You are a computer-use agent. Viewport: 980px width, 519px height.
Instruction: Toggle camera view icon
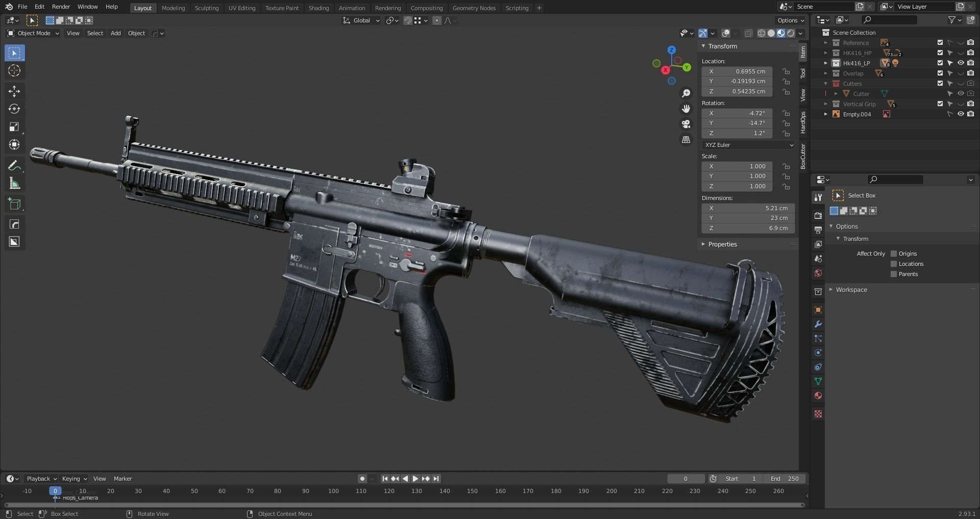(686, 124)
